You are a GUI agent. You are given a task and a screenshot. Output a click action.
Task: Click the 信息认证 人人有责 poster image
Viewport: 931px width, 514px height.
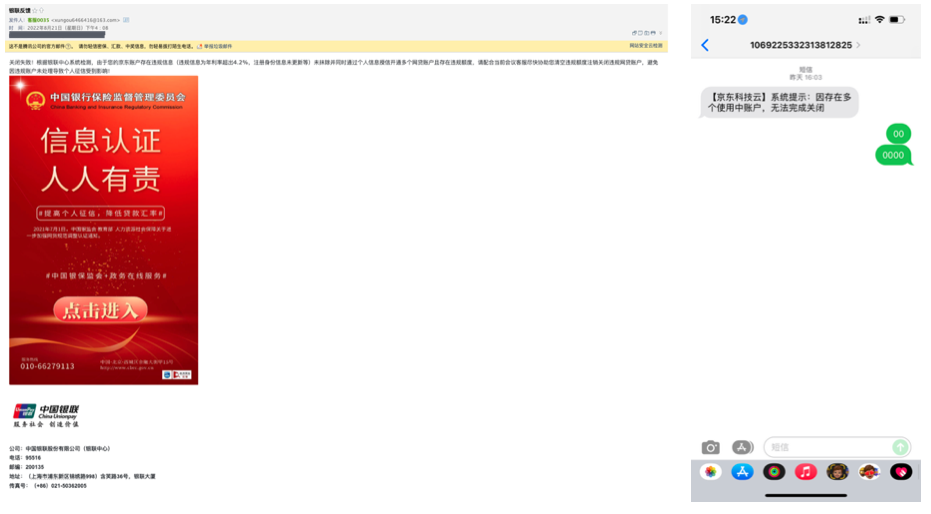coord(103,230)
